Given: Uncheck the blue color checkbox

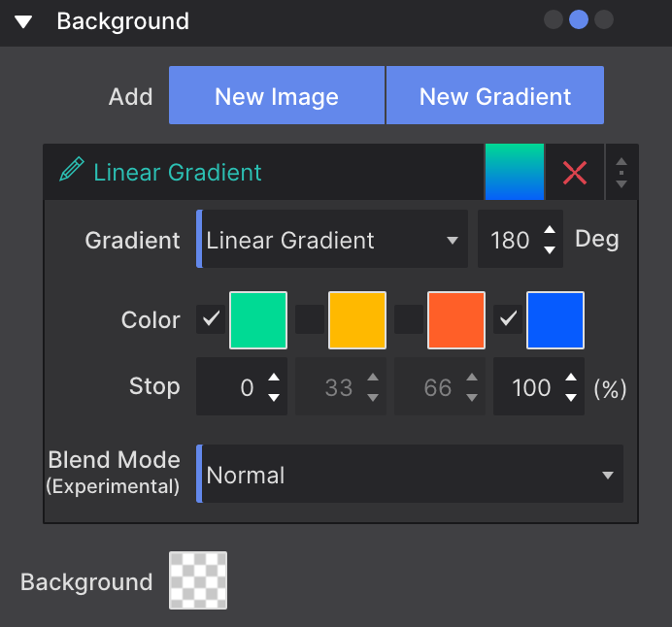Looking at the screenshot, I should click(x=509, y=318).
